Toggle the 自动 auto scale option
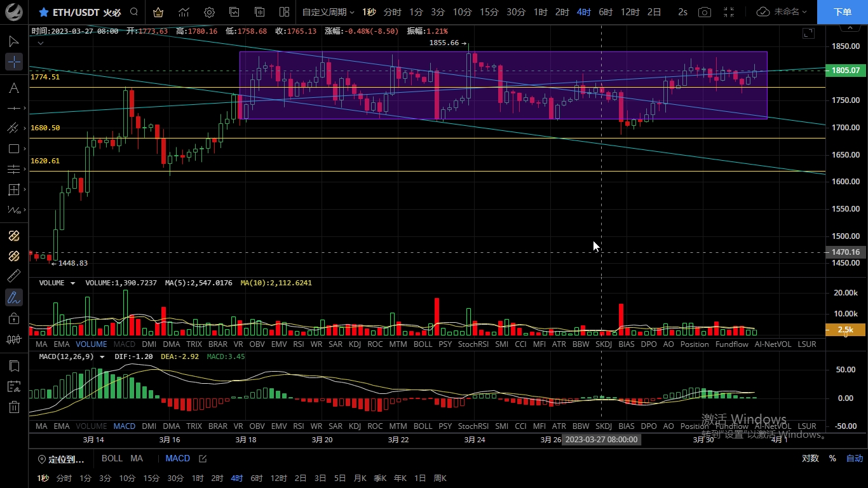The height and width of the screenshot is (488, 868). pos(855,458)
